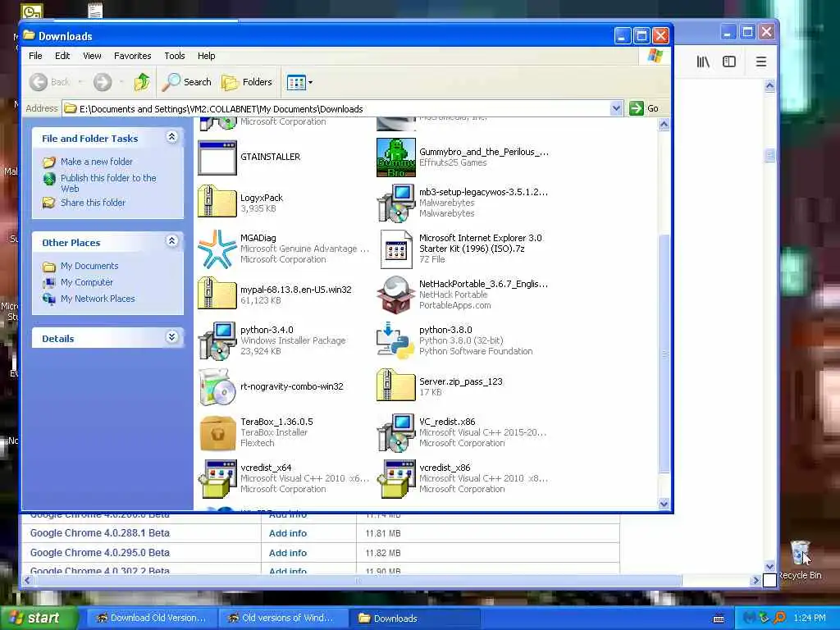Select the Server.zip_pass_123 zip icon

(396, 385)
